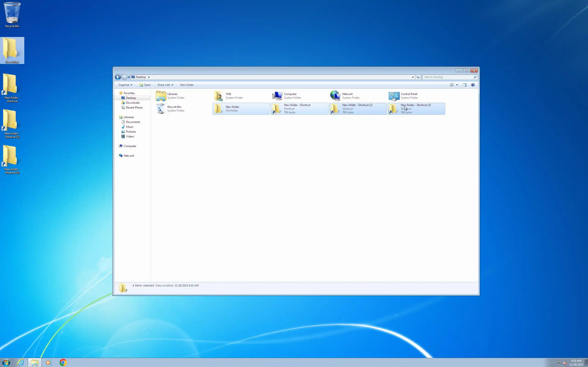Open the address bar history dropdown arrow
The image size is (588, 367).
click(x=413, y=77)
